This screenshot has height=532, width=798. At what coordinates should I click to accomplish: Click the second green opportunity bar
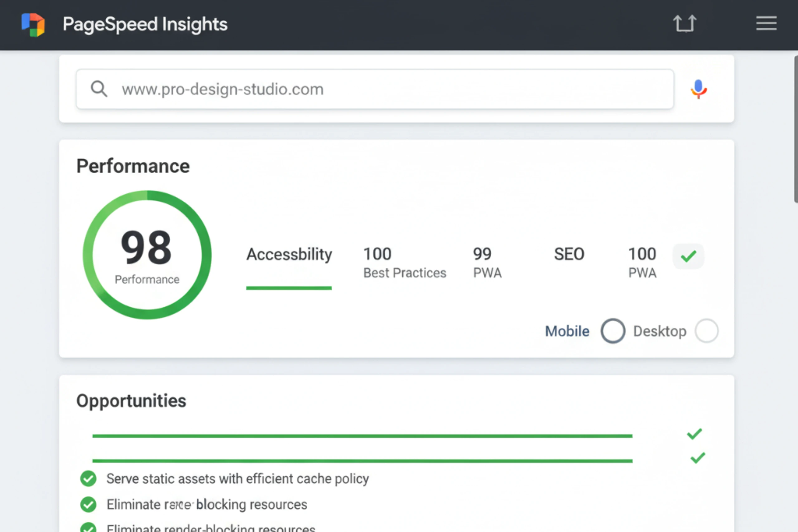coord(362,461)
